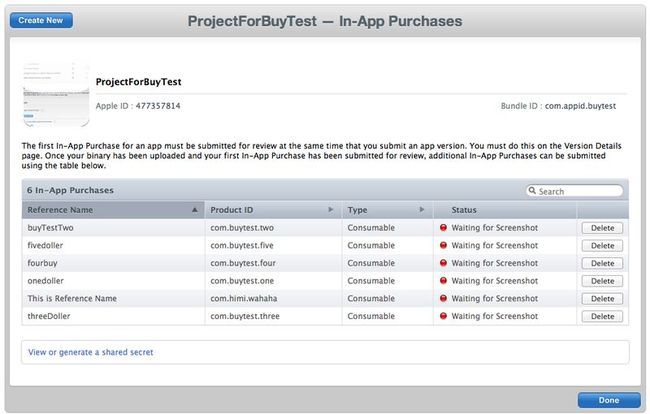Select product ID com.buytest.one
Screen dimensions: 650x414
pyautogui.click(x=242, y=281)
